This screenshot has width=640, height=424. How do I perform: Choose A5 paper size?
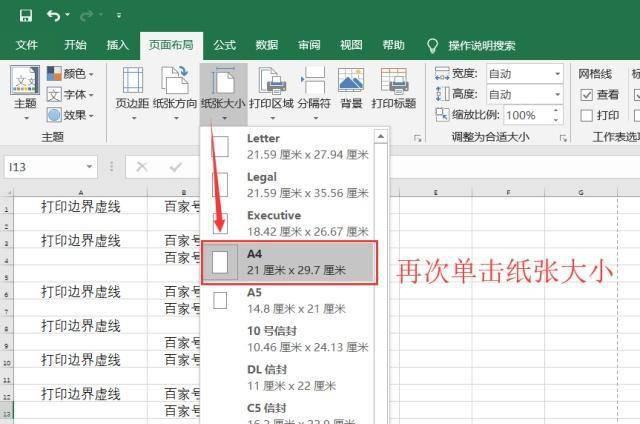288,300
